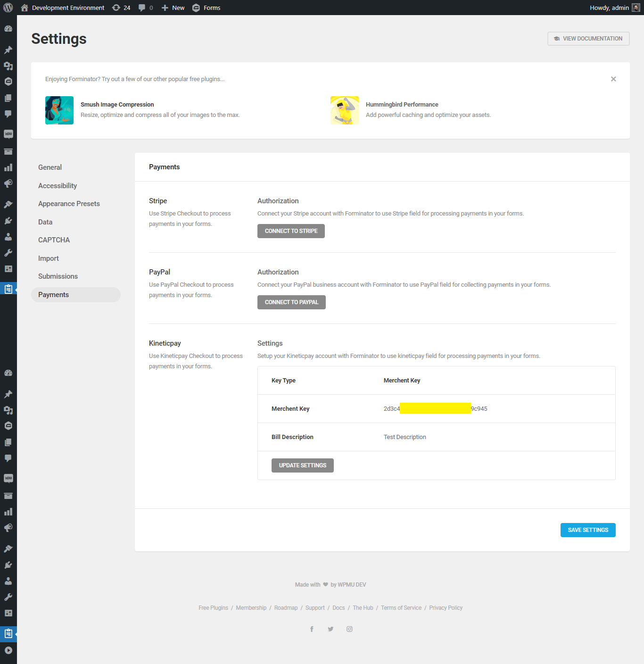Open the Roadmap footer link

click(x=286, y=608)
